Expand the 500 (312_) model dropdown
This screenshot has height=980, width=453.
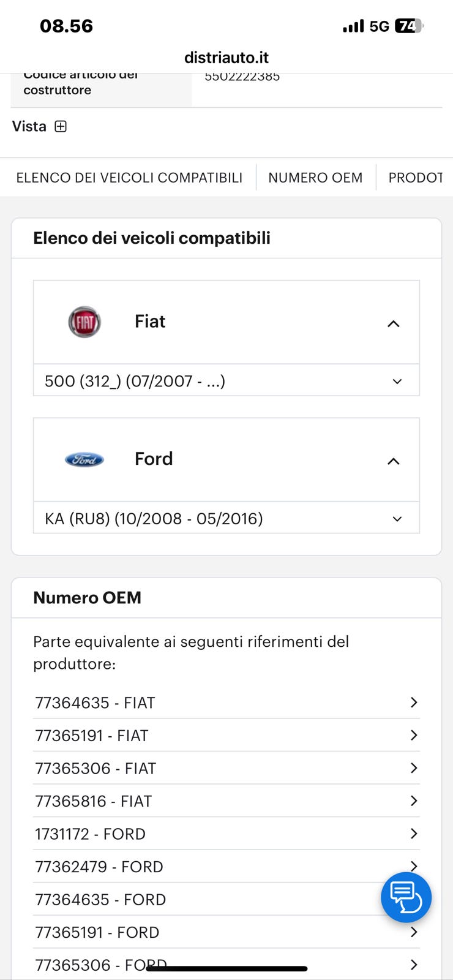click(x=397, y=381)
